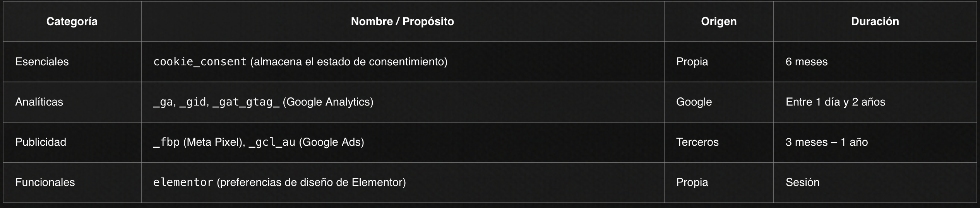Click the _fbp Meta Pixel cookie name

click(166, 142)
